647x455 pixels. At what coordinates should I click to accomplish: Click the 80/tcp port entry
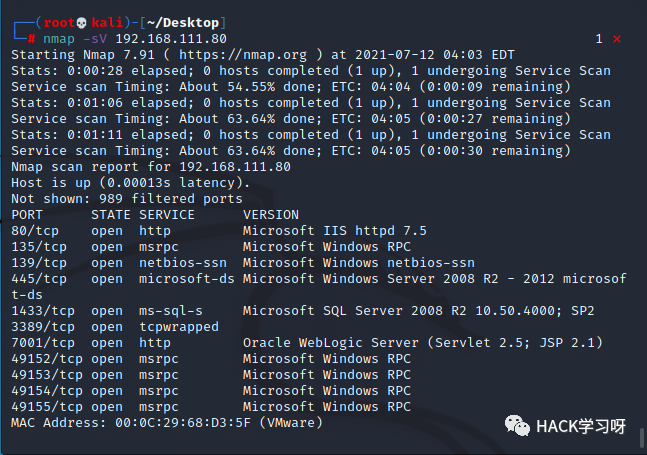pyautogui.click(x=35, y=231)
